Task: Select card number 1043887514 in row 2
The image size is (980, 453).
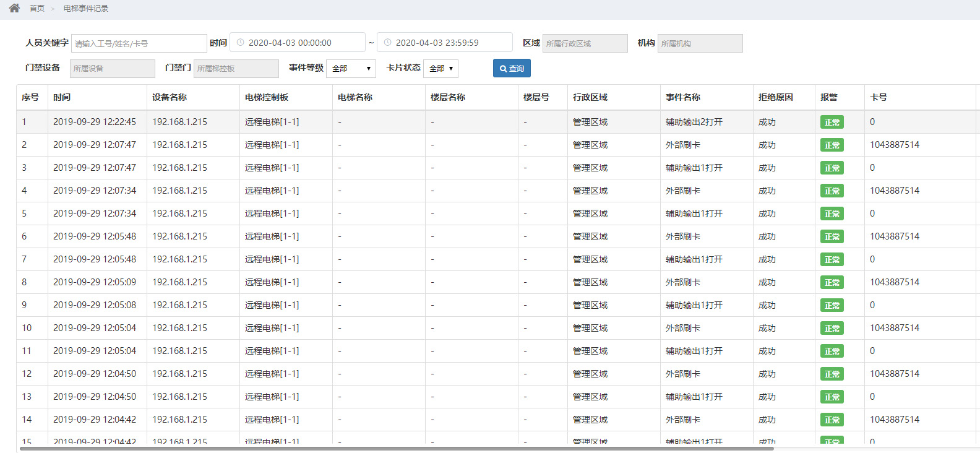Action: pyautogui.click(x=895, y=145)
